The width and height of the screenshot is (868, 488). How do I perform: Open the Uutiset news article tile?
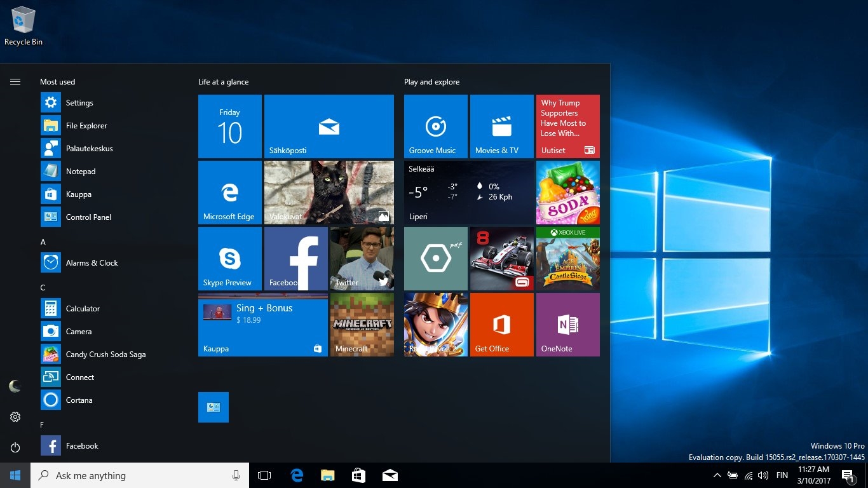click(567, 126)
